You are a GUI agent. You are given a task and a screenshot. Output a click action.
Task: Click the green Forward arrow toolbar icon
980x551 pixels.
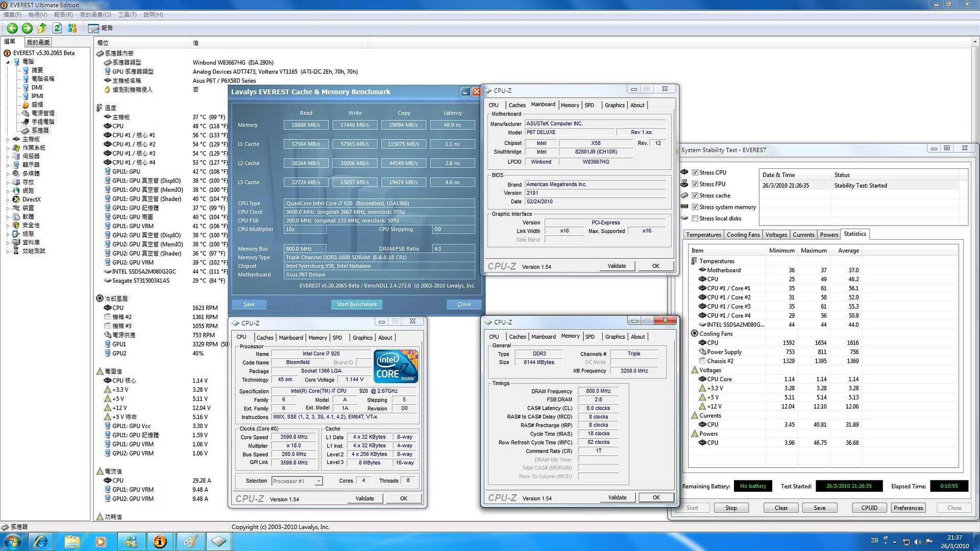point(28,29)
